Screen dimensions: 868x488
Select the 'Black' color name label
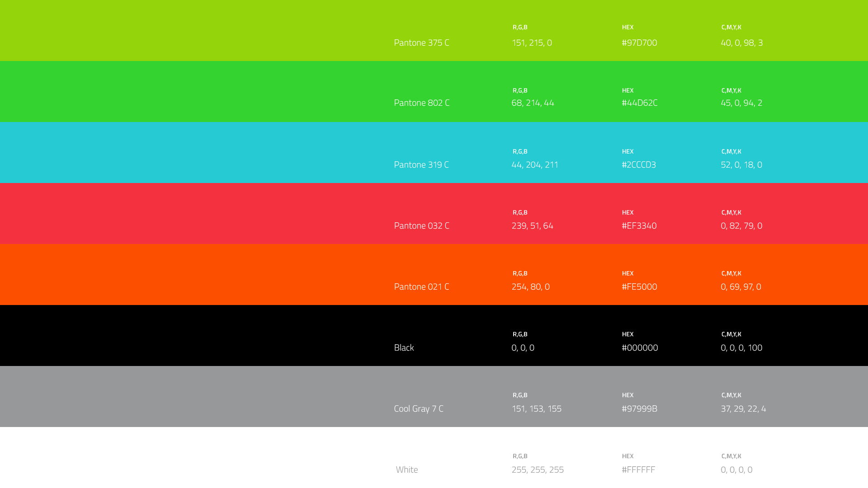(404, 347)
